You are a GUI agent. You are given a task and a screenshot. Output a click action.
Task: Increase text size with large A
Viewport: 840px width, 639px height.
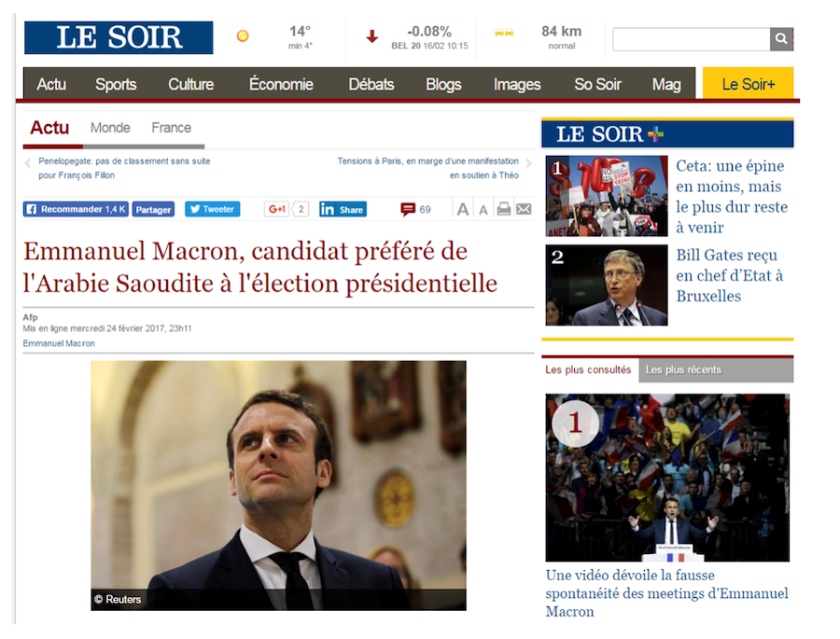pyautogui.click(x=463, y=210)
